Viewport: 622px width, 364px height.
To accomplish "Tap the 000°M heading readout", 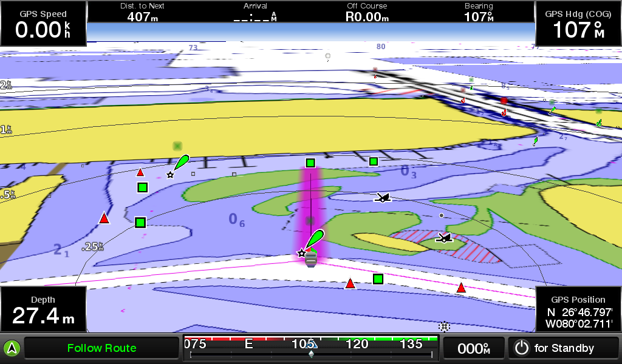I will click(474, 348).
